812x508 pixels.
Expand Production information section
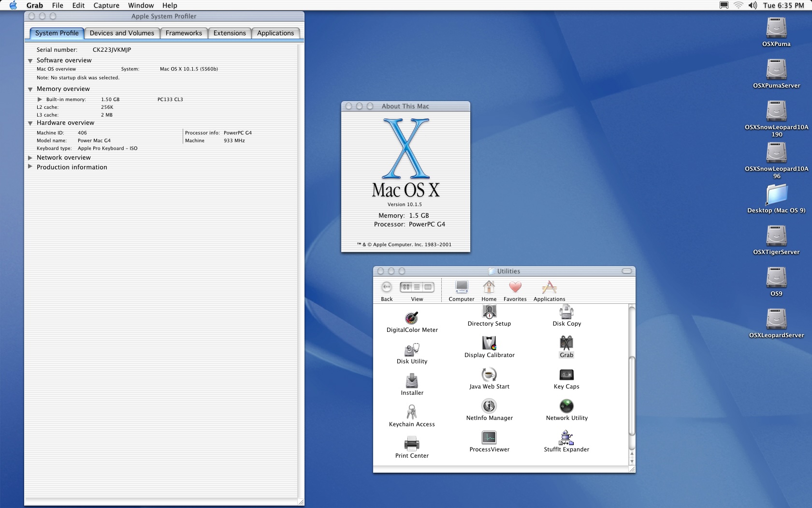(30, 167)
